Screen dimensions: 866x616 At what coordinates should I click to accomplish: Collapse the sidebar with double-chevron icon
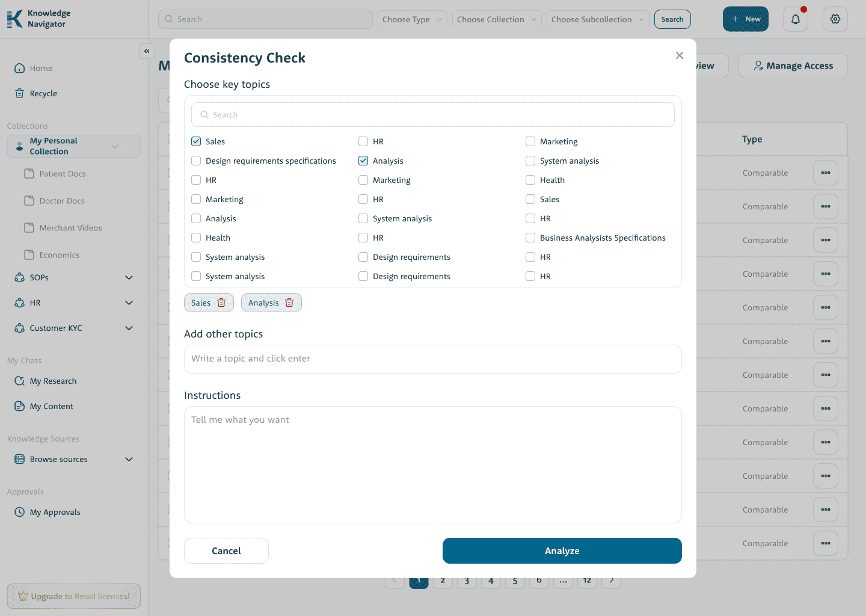147,51
